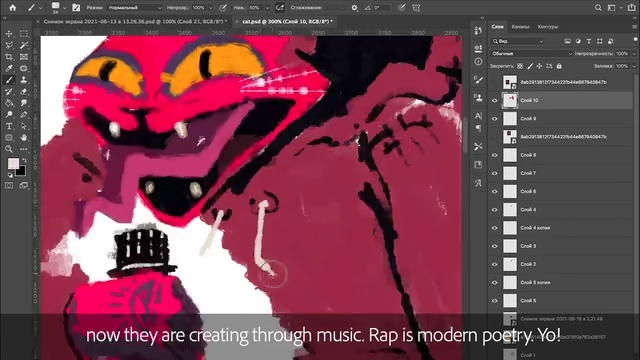Hide layer Слой 4 копия
Screen dimensions: 640x360
pos(495,228)
